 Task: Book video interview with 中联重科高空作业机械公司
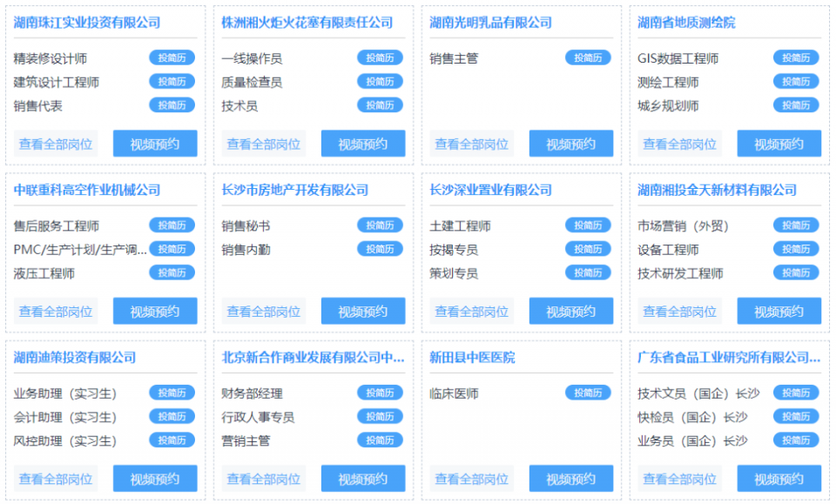point(155,311)
